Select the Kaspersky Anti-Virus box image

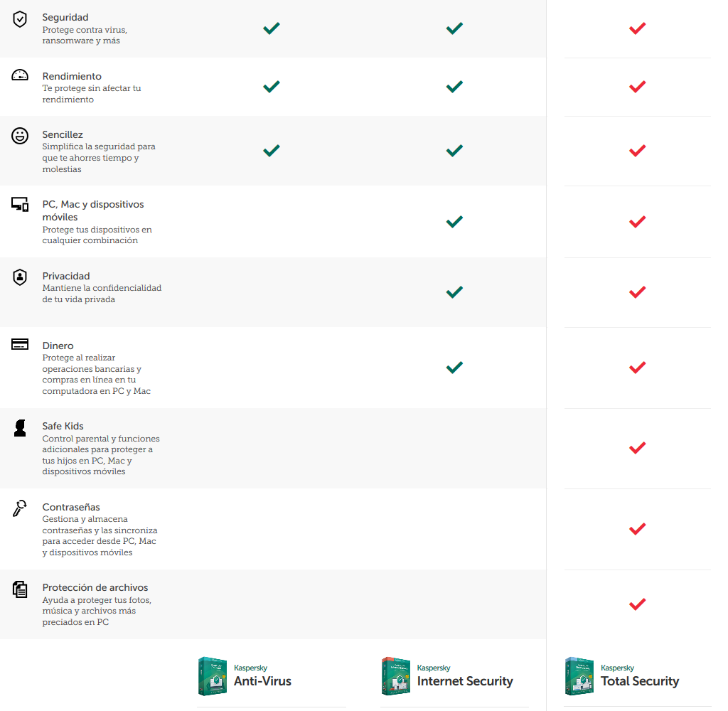(213, 676)
